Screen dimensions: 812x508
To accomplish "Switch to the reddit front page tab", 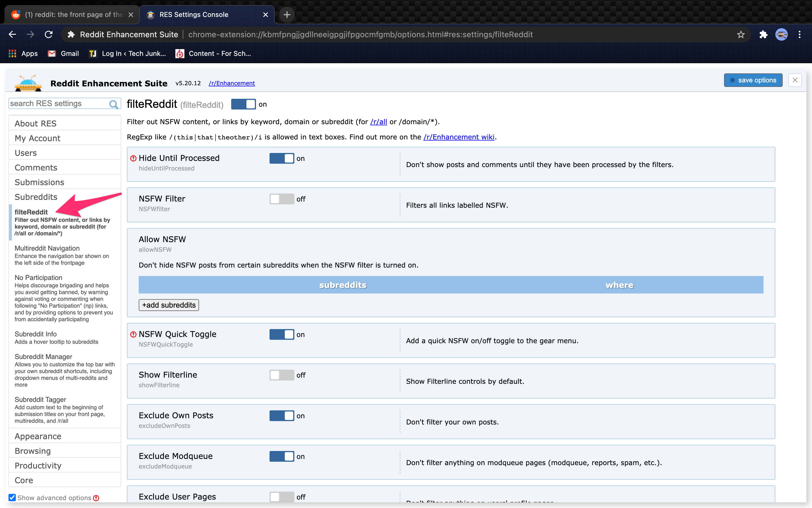I will (x=72, y=15).
